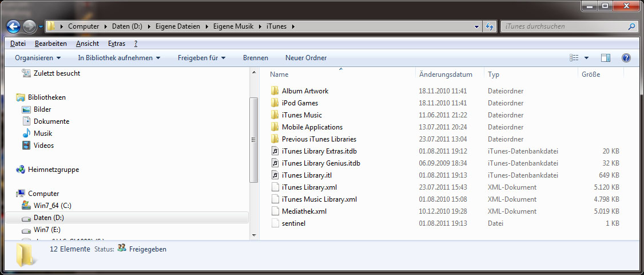Viewport: 644px width, 275px height.
Task: Click the Win7_64 (C:) drive icon
Action: [x=26, y=205]
